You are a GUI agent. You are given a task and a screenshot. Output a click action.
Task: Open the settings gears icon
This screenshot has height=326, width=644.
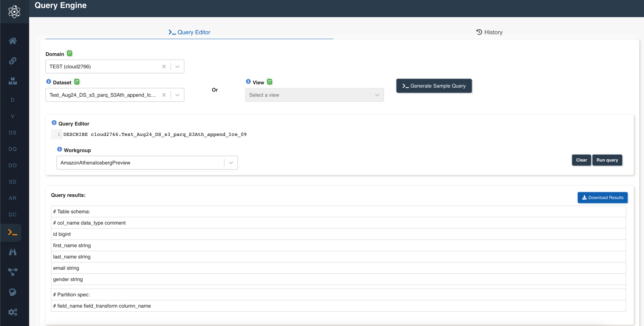[x=13, y=312]
